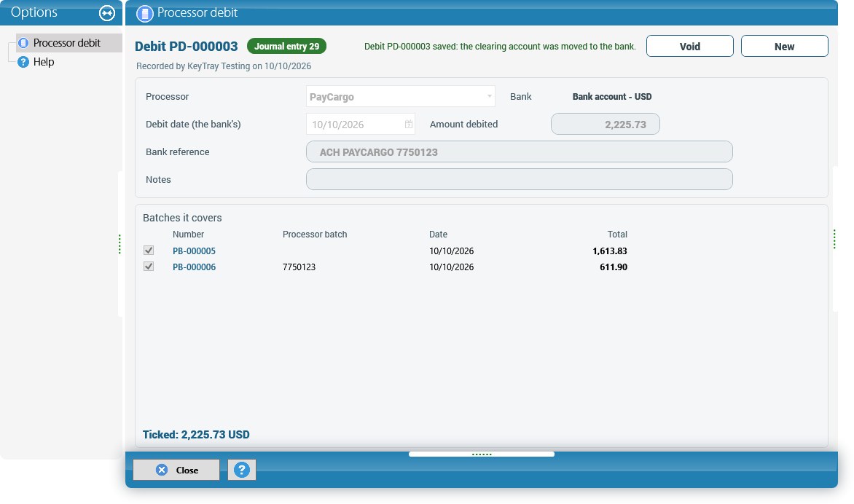The image size is (854, 504).
Task: Click the bottom horizontal dotted splitter handle
Action: 482,454
